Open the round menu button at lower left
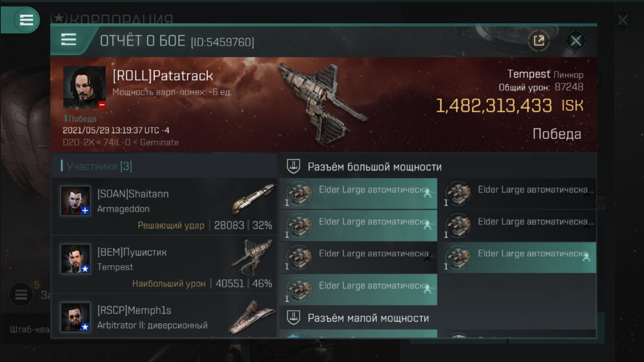 (21, 294)
